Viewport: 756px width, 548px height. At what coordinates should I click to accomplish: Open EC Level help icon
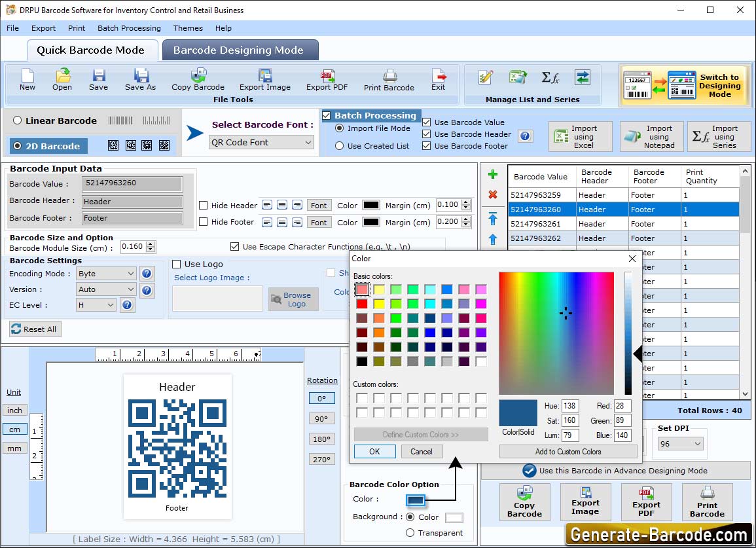127,305
